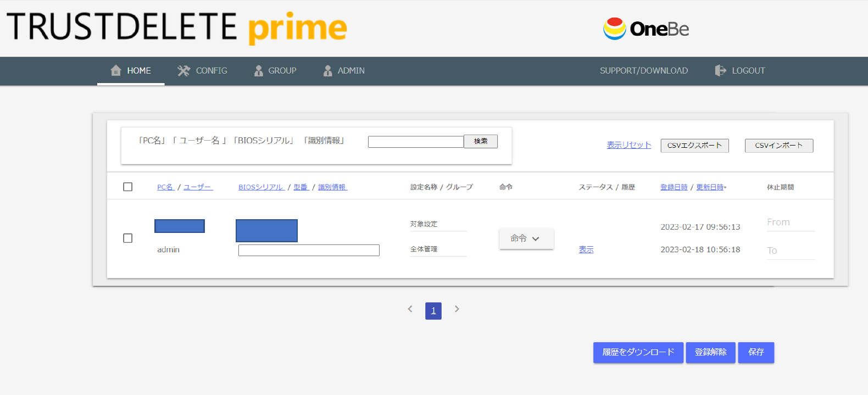Sort by 識別情報 column link

(333, 187)
